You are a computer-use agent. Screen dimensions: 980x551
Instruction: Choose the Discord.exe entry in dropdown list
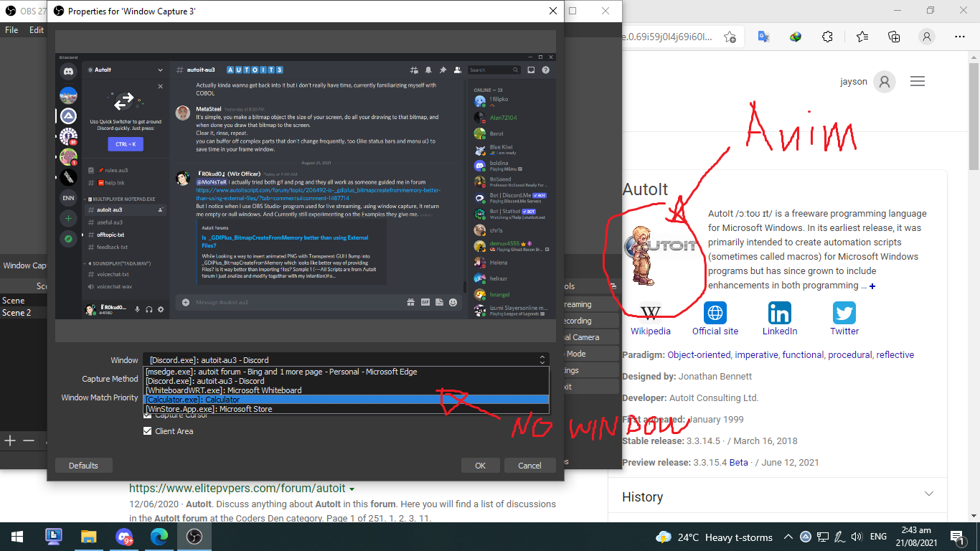(x=346, y=381)
